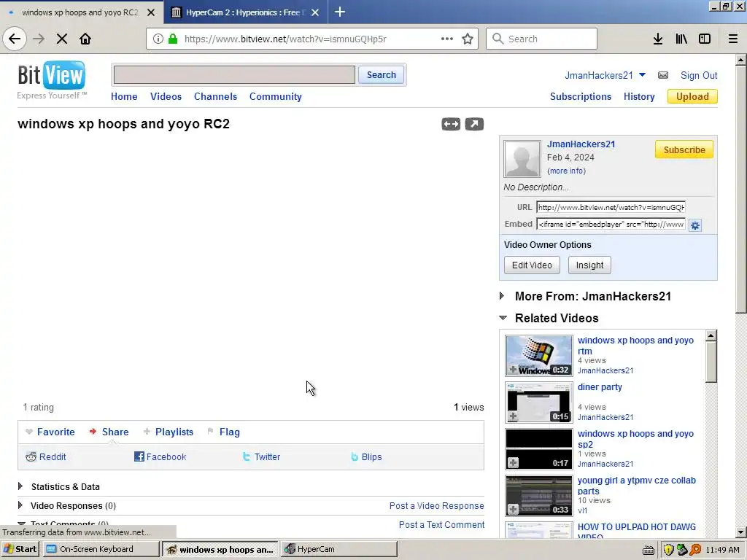Go back with the browser back arrow

tap(15, 39)
